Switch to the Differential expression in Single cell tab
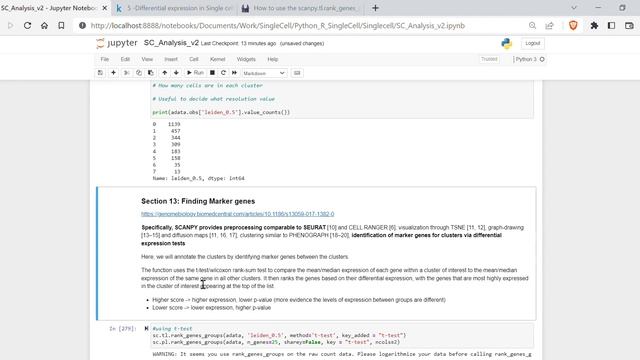 pyautogui.click(x=176, y=8)
